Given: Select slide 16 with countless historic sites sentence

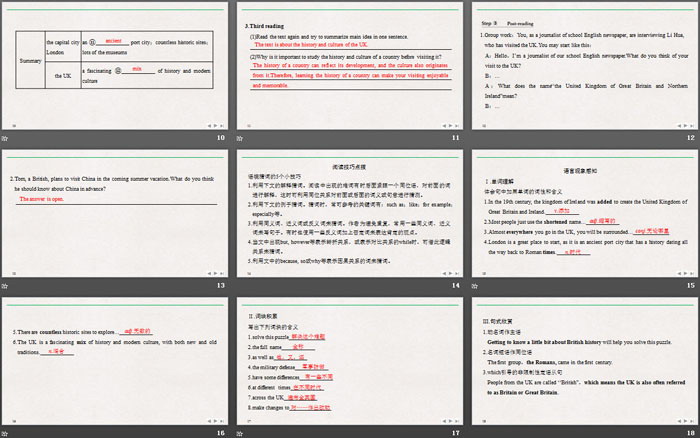Looking at the screenshot, I should click(x=115, y=361).
